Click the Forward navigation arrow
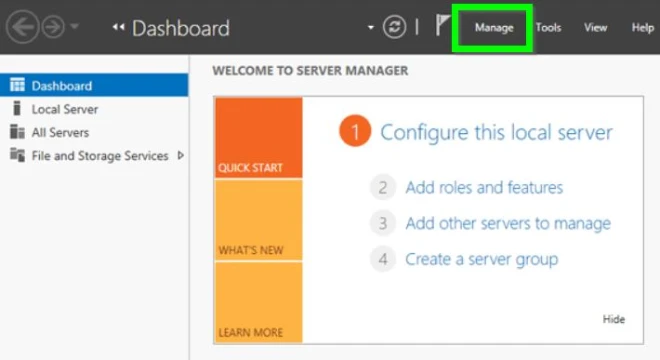This screenshot has height=360, width=660. [x=53, y=27]
